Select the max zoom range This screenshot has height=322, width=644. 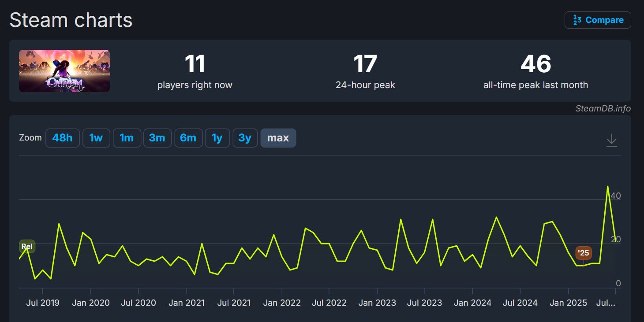click(x=278, y=138)
